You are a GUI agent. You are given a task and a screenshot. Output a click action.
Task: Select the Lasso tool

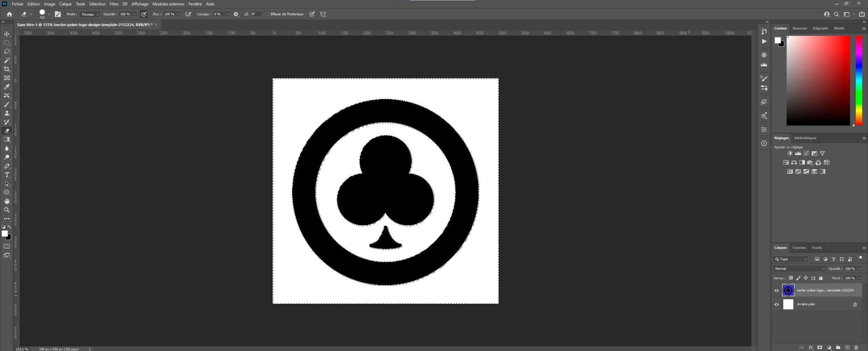(x=7, y=51)
